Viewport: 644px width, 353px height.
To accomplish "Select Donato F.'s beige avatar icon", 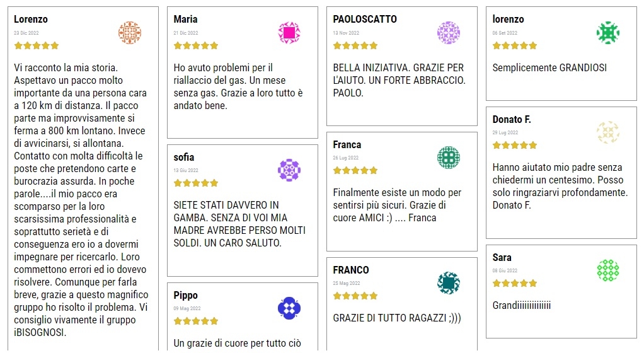I will coord(608,132).
